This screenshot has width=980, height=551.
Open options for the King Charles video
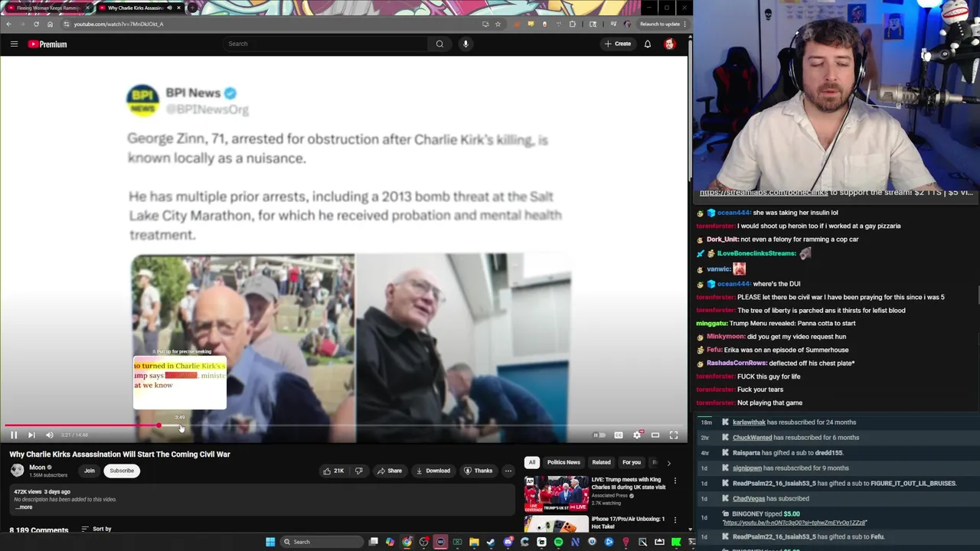[x=675, y=481]
